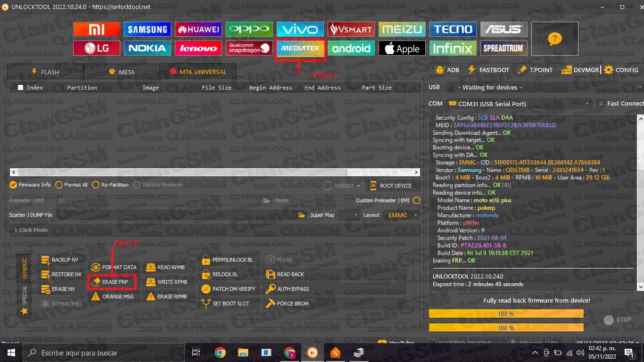Select the Format All radio option
This screenshot has width=644, height=362.
(x=59, y=185)
